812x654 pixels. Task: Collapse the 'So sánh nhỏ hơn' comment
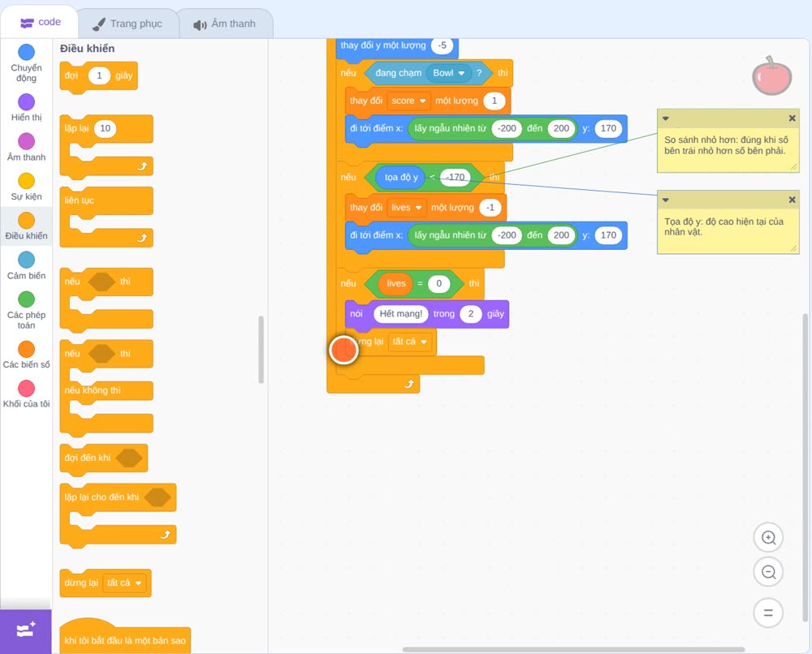[666, 118]
